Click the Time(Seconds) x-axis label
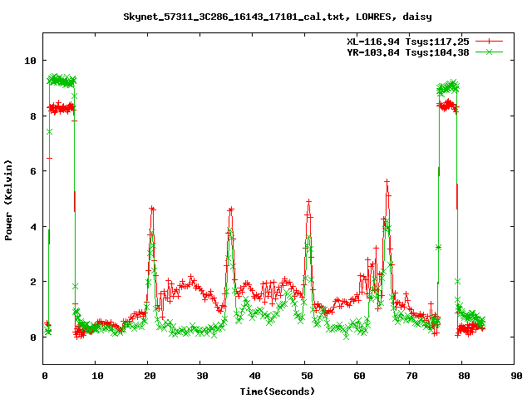 point(277,392)
